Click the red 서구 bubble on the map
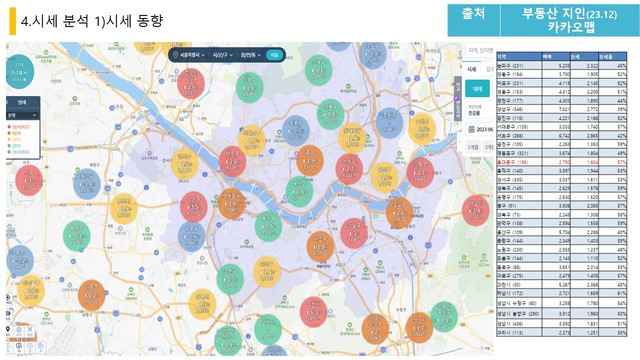The image size is (640, 360). click(29, 180)
